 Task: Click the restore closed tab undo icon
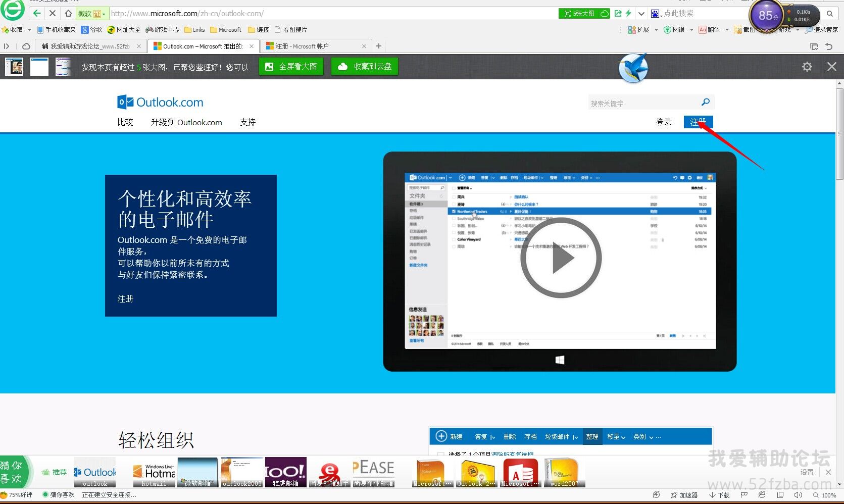click(829, 46)
